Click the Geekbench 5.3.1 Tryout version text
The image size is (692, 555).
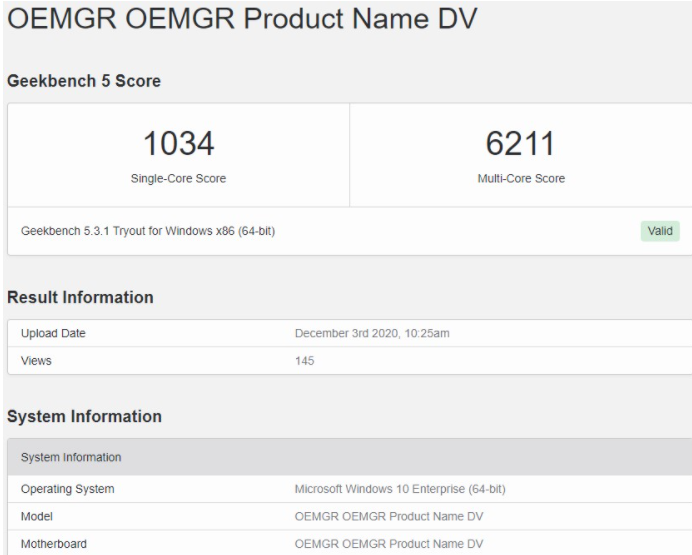click(x=148, y=231)
